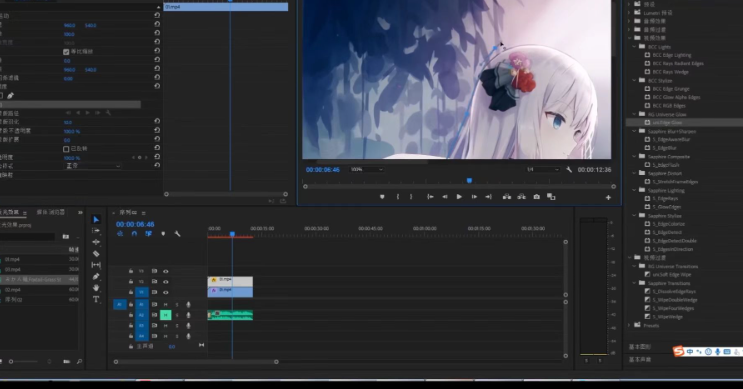Image resolution: width=743 pixels, height=389 pixels.
Task: Click Mark Out bracket button
Action: [411, 197]
